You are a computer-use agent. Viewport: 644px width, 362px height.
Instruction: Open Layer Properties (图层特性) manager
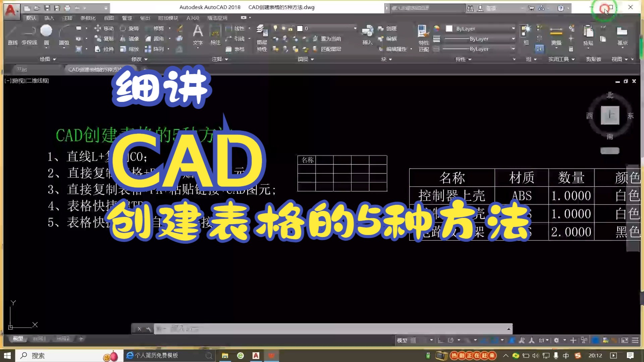pos(262,38)
